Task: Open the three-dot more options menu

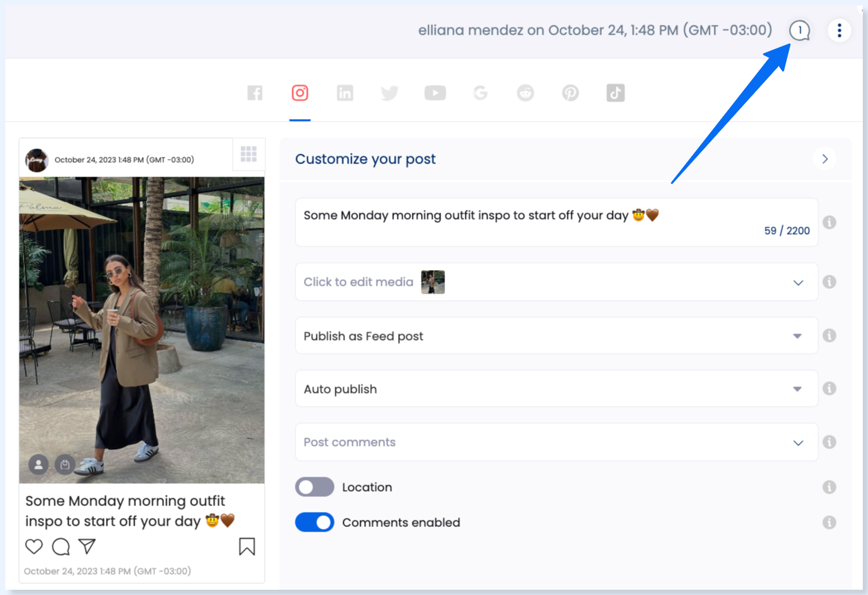Action: [x=839, y=30]
